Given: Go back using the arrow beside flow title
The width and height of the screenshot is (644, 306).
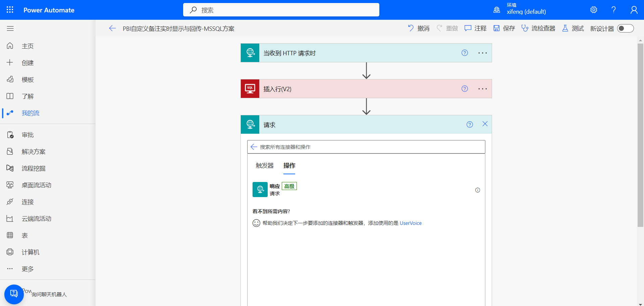Looking at the screenshot, I should [x=112, y=28].
